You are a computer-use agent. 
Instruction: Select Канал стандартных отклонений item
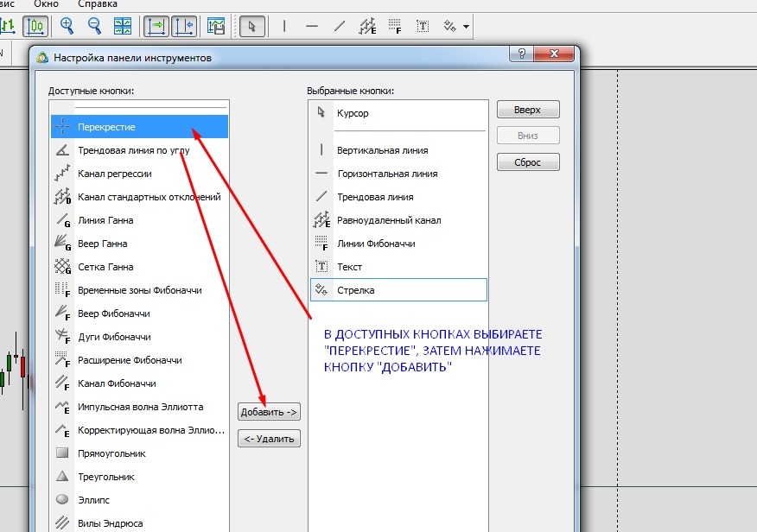coord(139,197)
